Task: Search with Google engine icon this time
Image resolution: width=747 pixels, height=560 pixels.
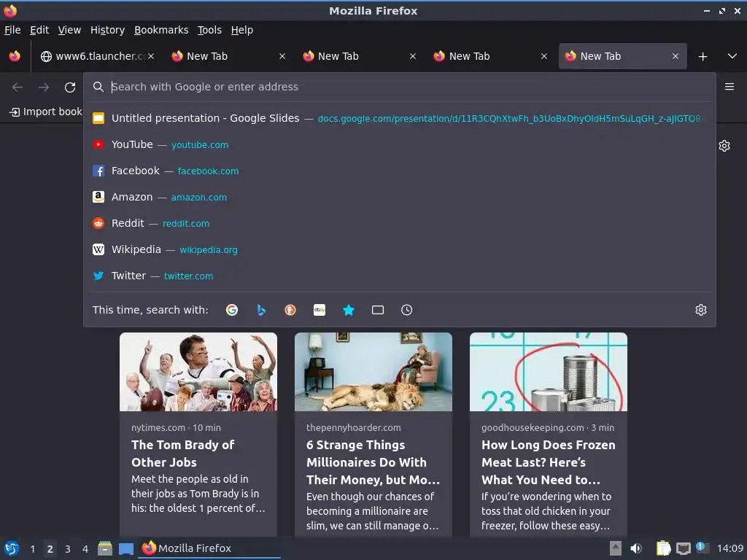Action: [232, 310]
